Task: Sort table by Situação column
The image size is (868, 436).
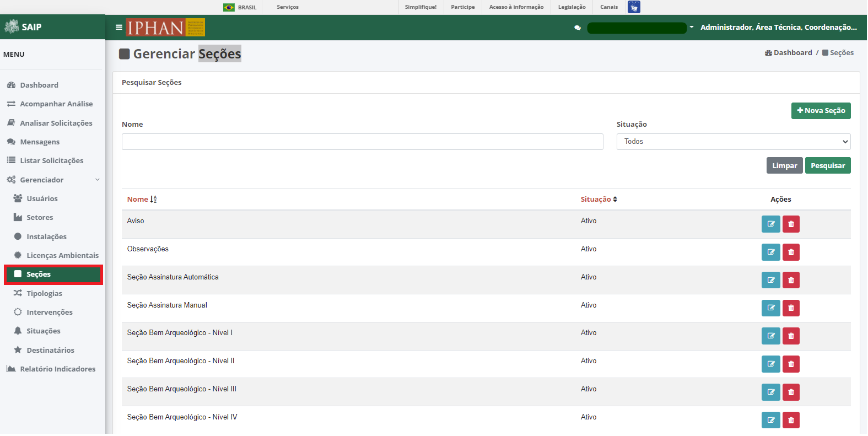Action: click(599, 200)
